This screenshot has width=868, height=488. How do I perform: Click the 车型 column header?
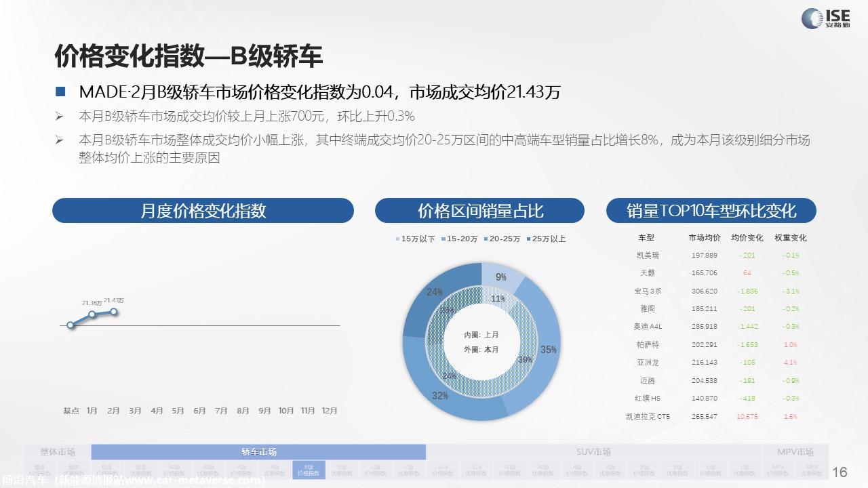point(646,238)
